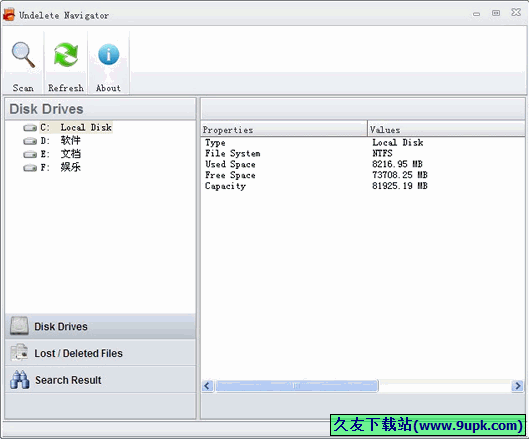This screenshot has height=439, width=529.
Task: Click the 81925.19 MB value
Action: [x=400, y=186]
